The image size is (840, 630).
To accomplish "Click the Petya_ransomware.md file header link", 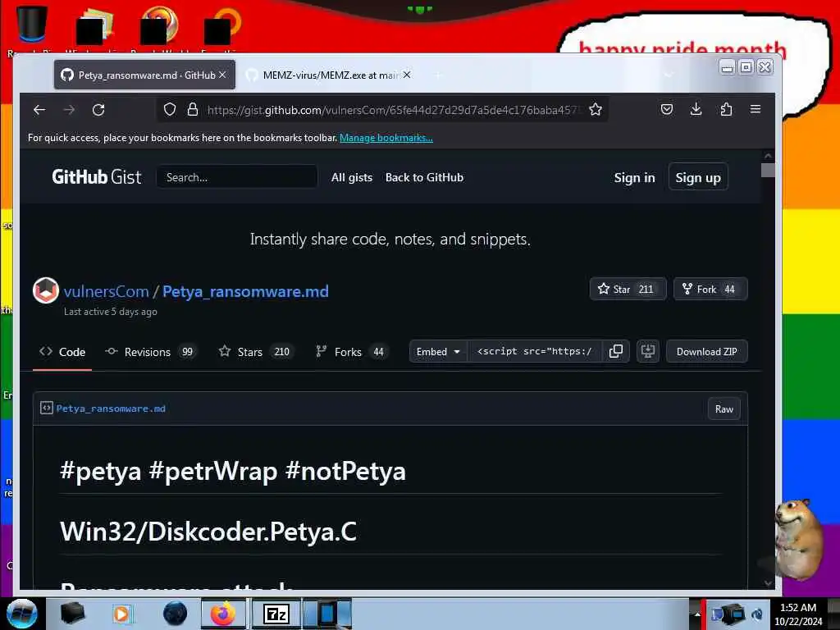I will [x=111, y=409].
